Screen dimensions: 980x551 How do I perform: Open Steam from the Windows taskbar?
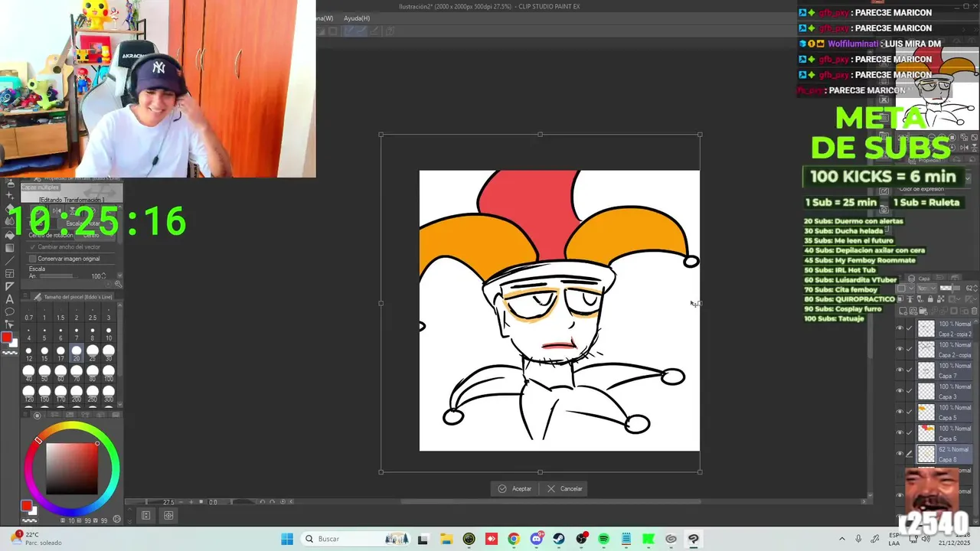click(x=559, y=539)
